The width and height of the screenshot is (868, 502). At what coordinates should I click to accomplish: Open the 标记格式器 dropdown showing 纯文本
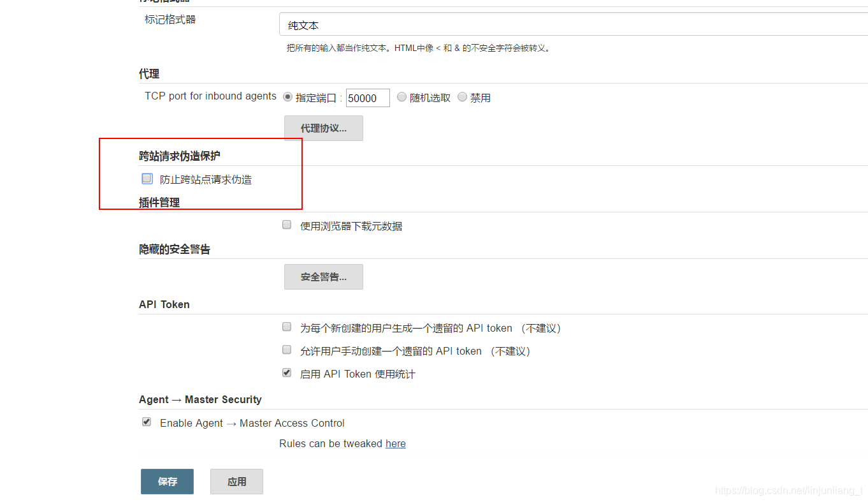pos(574,25)
